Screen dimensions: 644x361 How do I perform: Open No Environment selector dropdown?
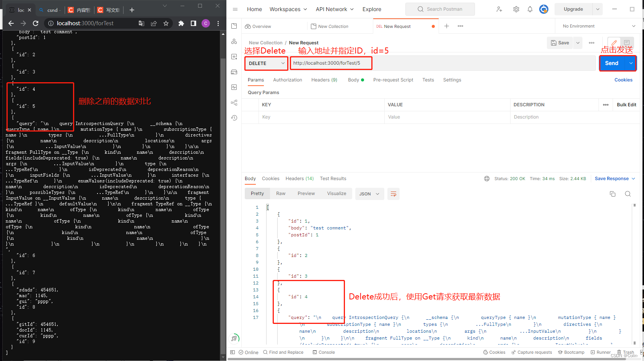(x=599, y=26)
